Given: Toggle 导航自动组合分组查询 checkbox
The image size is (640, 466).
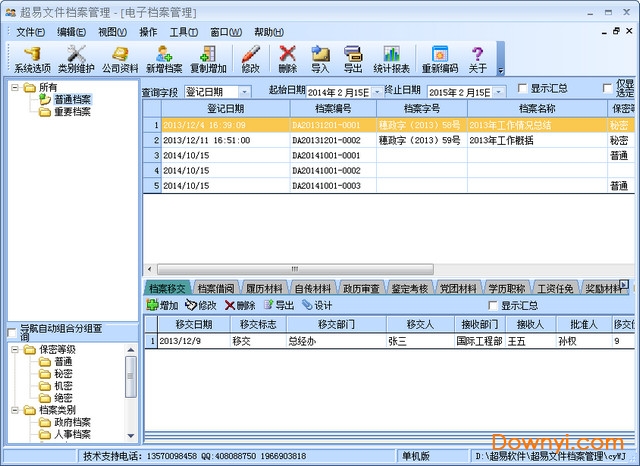Looking at the screenshot, I should point(12,333).
